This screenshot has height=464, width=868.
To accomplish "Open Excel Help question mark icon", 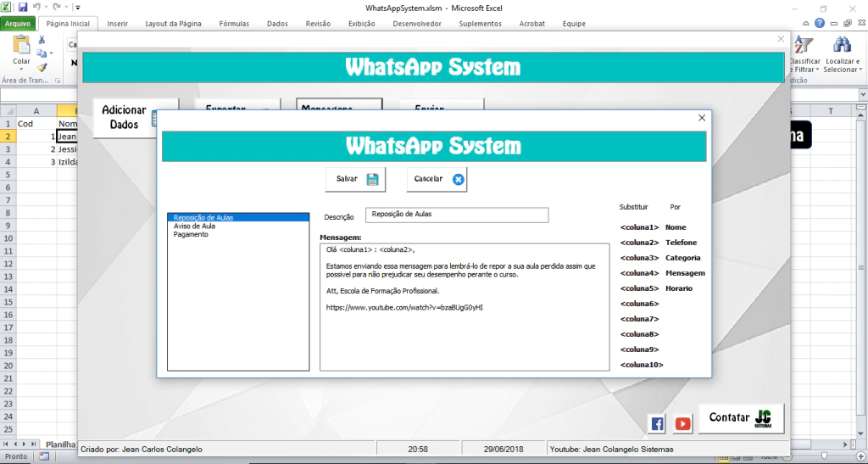I will 820,24.
